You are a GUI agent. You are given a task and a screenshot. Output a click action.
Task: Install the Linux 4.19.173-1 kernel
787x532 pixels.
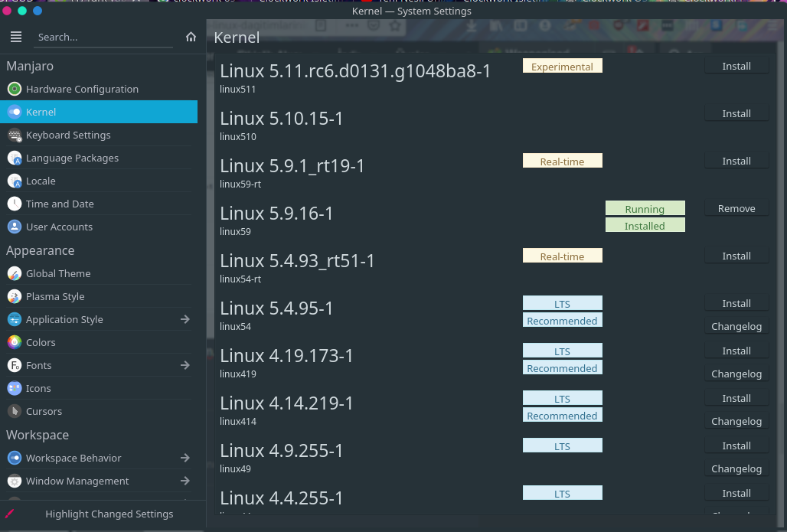pos(736,351)
